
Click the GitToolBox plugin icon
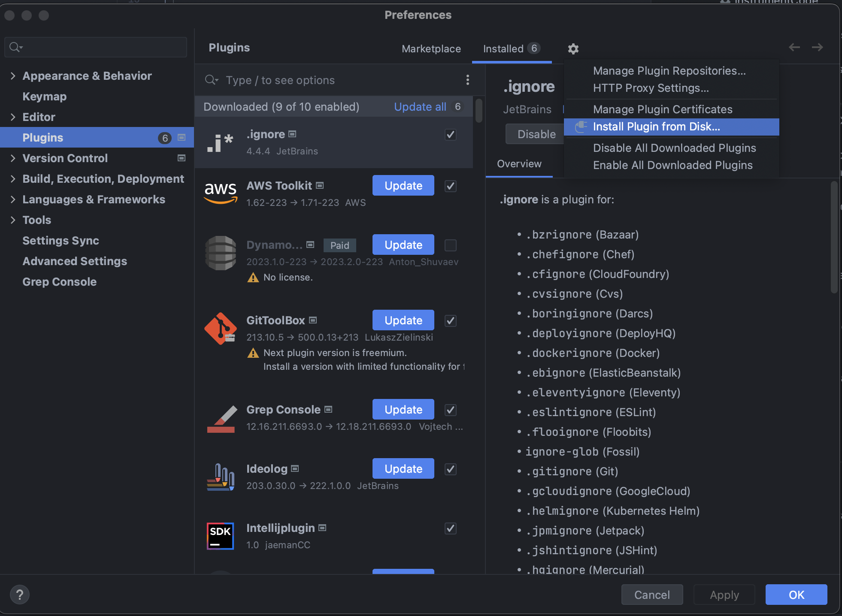tap(221, 329)
